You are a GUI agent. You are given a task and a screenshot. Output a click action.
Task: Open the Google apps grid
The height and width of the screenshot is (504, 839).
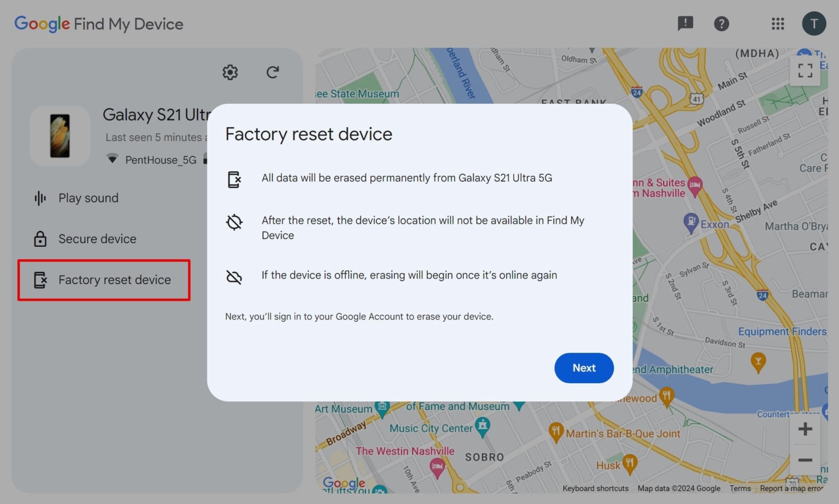point(778,23)
